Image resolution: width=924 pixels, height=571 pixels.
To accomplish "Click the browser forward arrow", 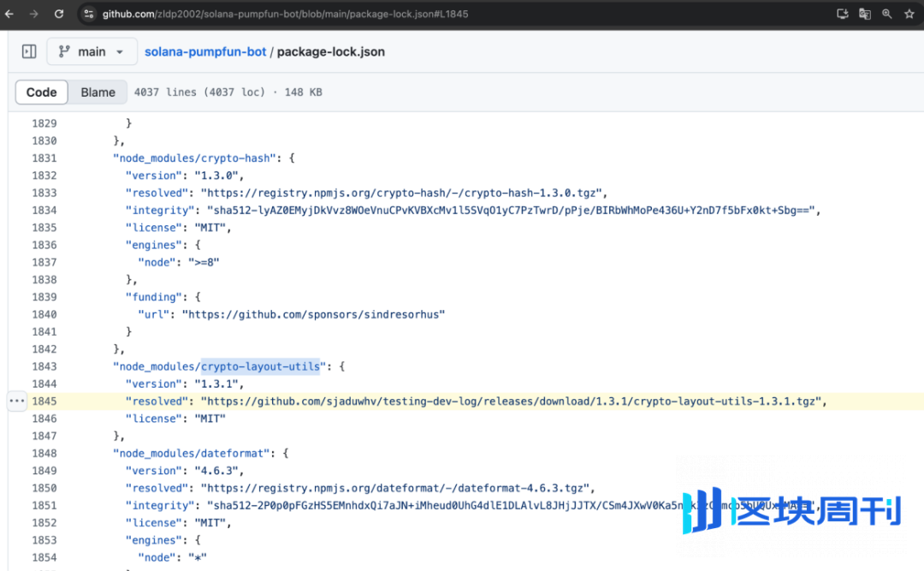I will coord(33,14).
